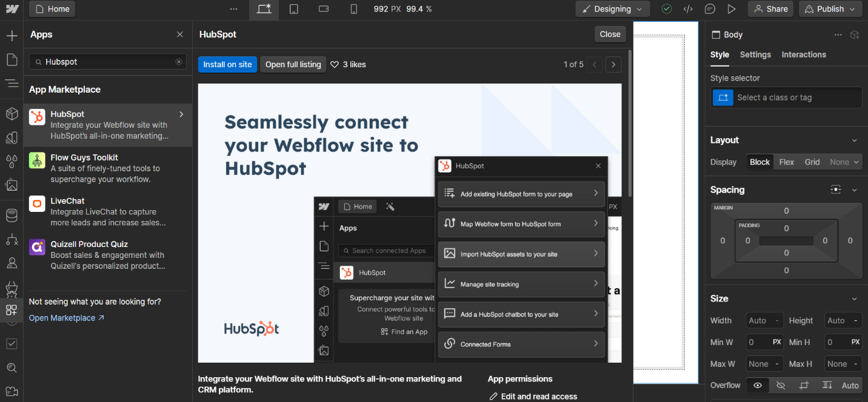
Task: Set Overflow to visible eye option
Action: [x=757, y=385]
